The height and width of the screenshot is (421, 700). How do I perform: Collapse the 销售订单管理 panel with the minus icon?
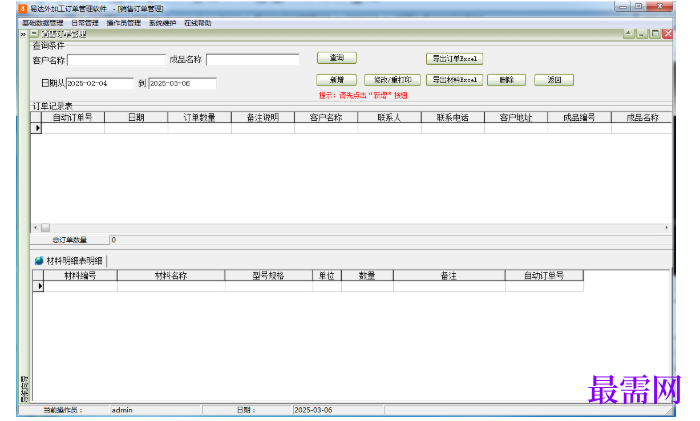tap(34, 33)
